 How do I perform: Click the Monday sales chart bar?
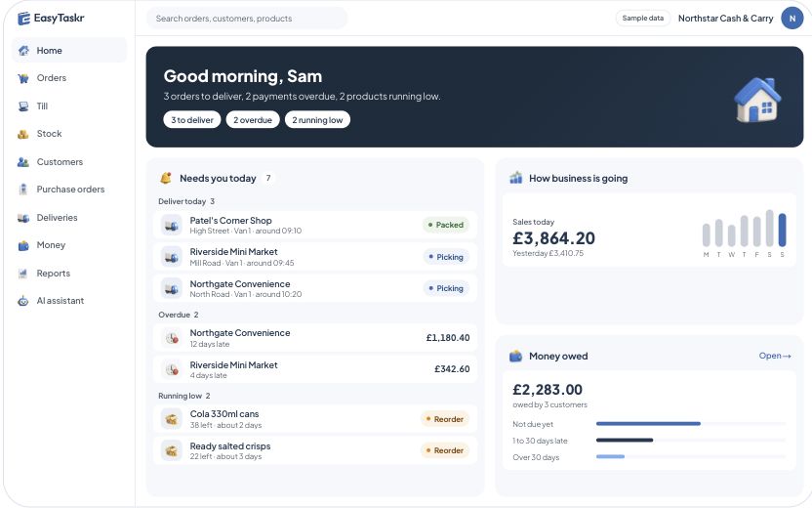coord(707,234)
